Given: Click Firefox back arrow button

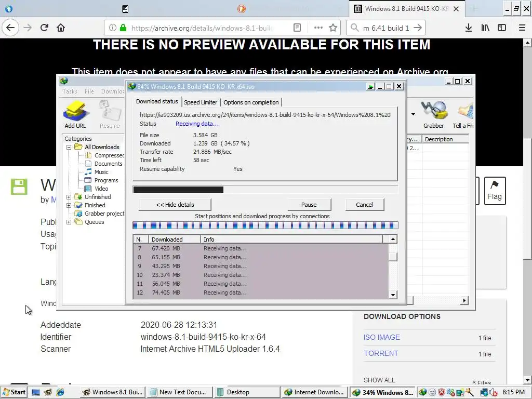Looking at the screenshot, I should tap(10, 28).
